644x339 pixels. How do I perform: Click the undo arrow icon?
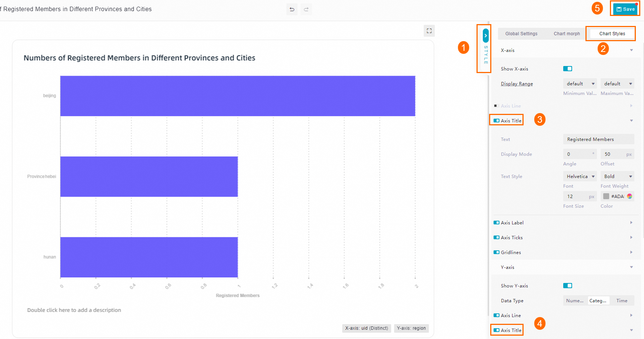pos(292,9)
